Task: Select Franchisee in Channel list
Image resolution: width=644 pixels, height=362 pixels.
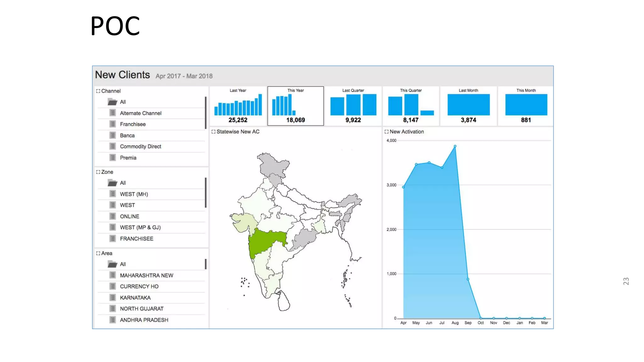Action: click(133, 124)
